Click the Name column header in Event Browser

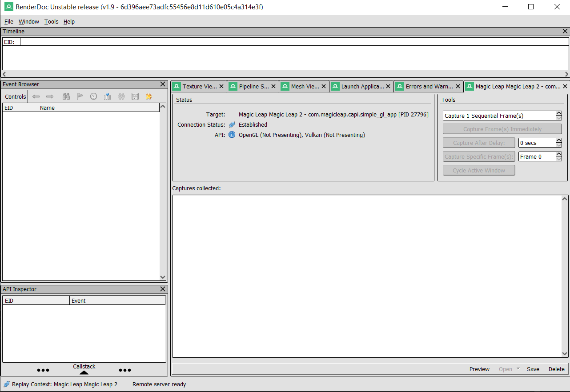pos(98,108)
